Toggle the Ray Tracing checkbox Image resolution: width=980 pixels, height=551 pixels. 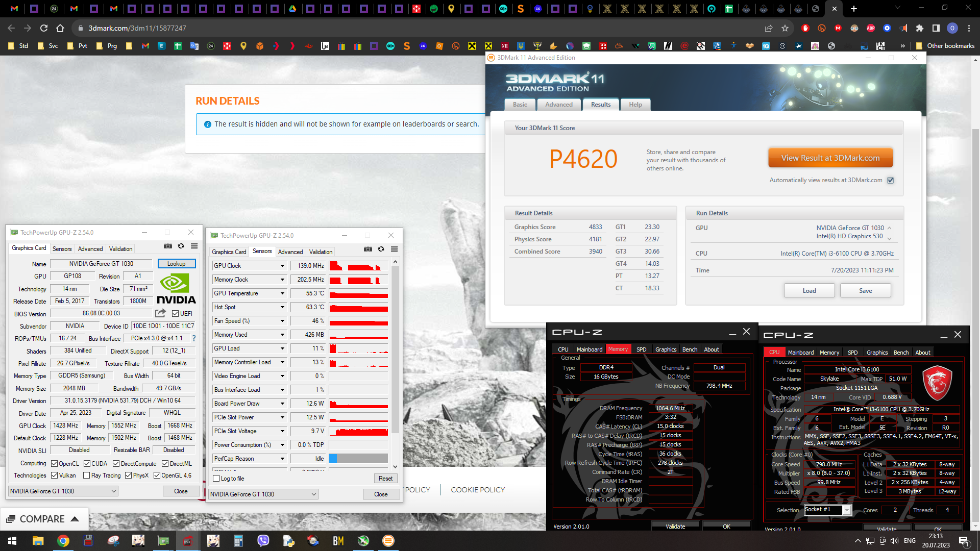click(x=86, y=475)
